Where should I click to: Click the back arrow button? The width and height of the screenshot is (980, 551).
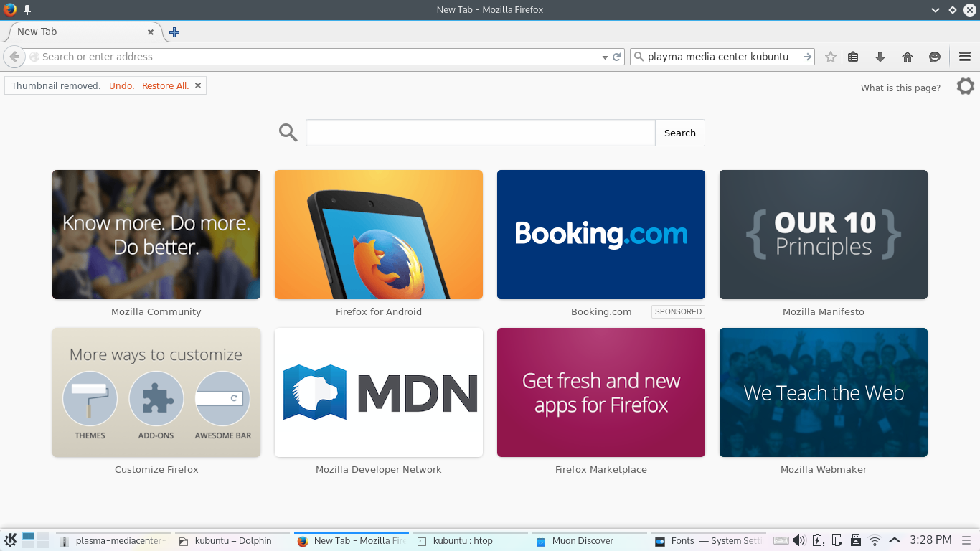tap(14, 57)
